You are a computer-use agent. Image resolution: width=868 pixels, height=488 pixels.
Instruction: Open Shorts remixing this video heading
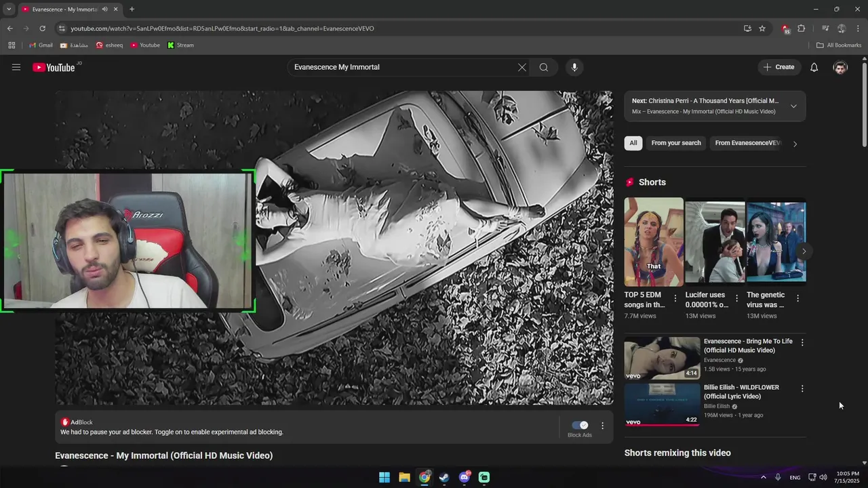coord(677,453)
